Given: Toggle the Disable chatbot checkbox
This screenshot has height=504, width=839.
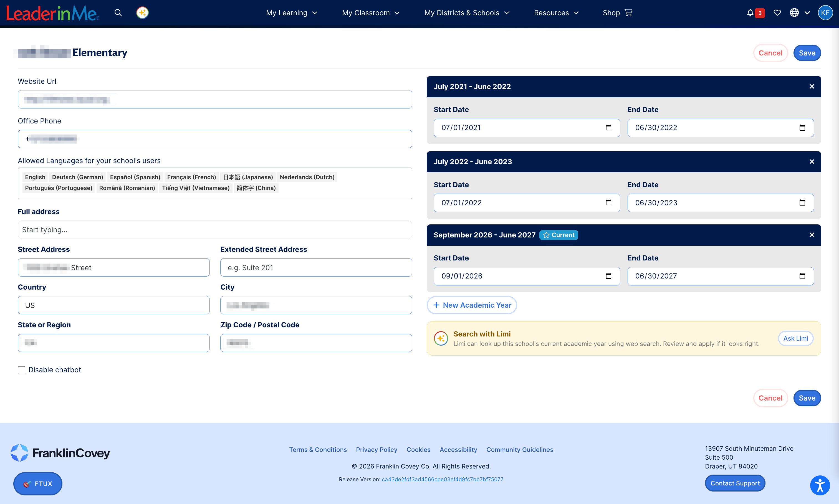Looking at the screenshot, I should tap(21, 370).
